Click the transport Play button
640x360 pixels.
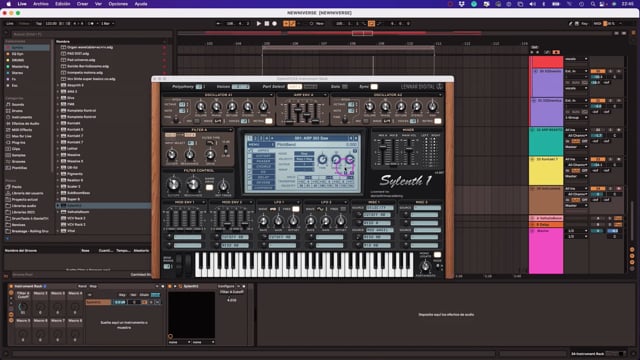point(259,24)
